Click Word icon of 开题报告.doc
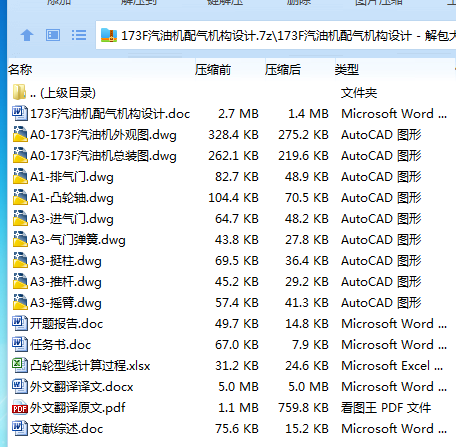 20,323
